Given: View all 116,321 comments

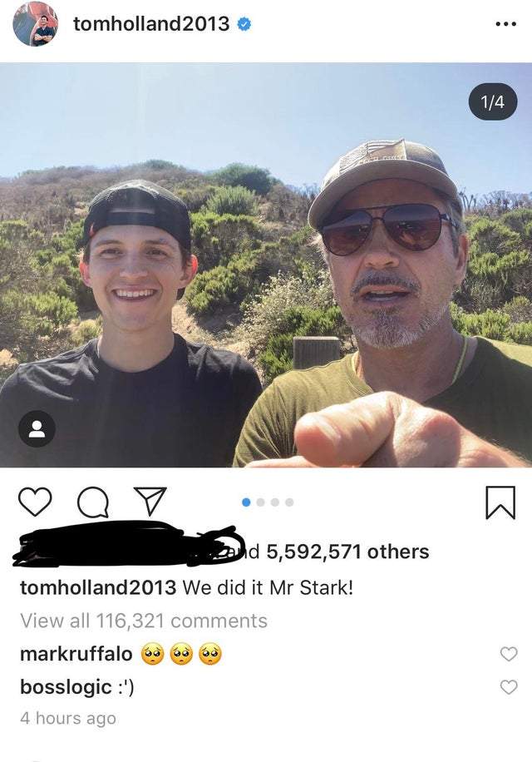Looking at the screenshot, I should tap(143, 621).
